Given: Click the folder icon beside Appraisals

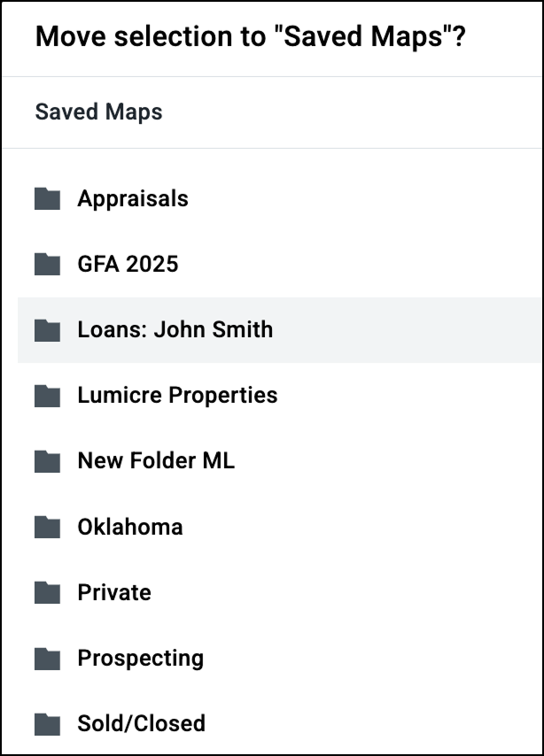Looking at the screenshot, I should tap(47, 198).
